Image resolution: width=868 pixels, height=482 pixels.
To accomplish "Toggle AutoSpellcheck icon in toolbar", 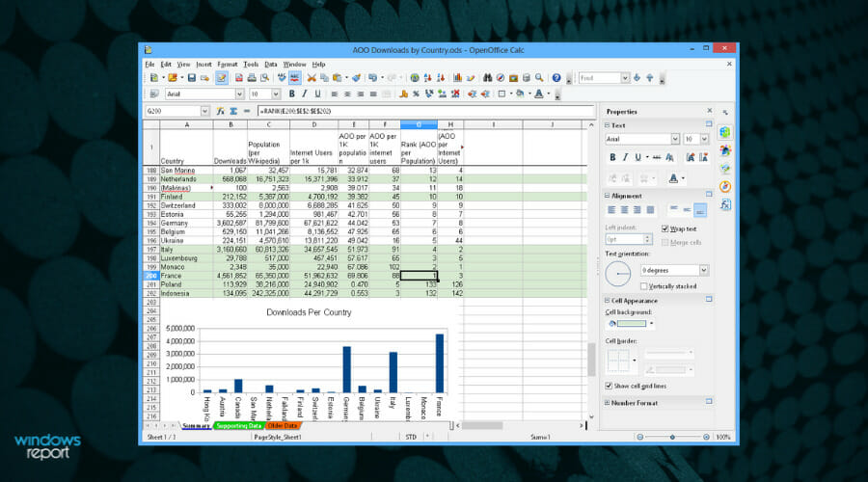I will [x=294, y=78].
